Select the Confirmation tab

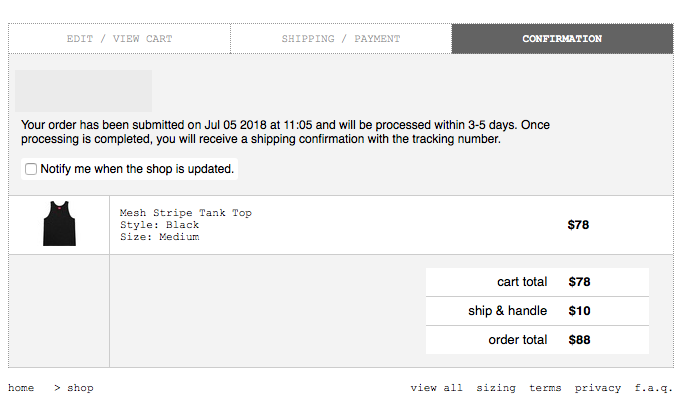562,39
